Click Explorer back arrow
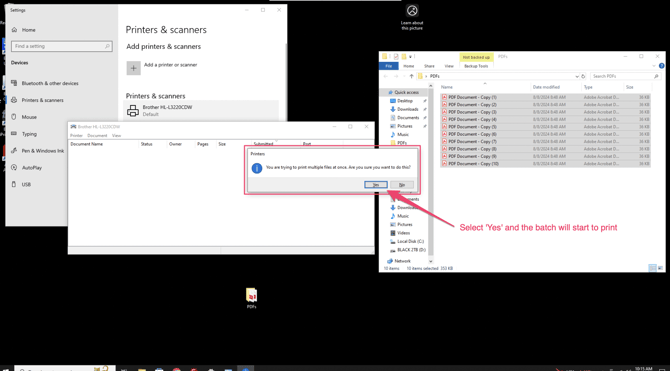The image size is (670, 371). pos(385,76)
